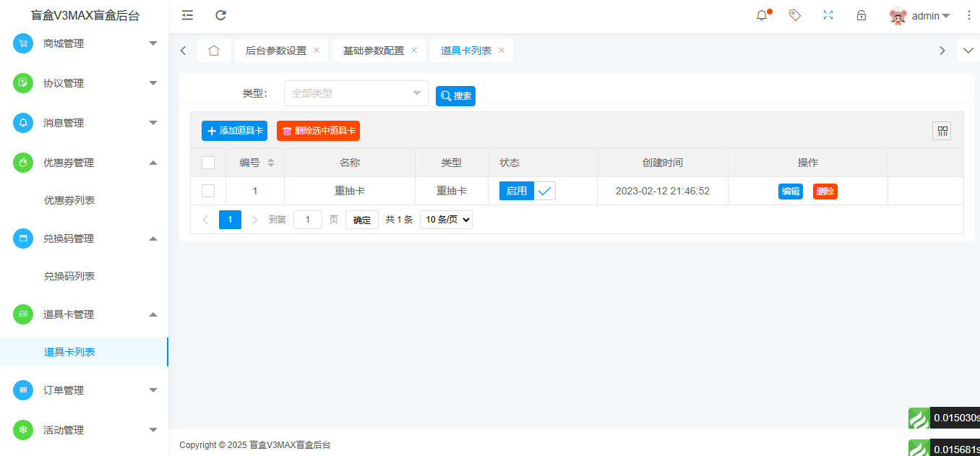The width and height of the screenshot is (980, 456).
Task: Lock the screen with the lock icon
Action: [861, 15]
